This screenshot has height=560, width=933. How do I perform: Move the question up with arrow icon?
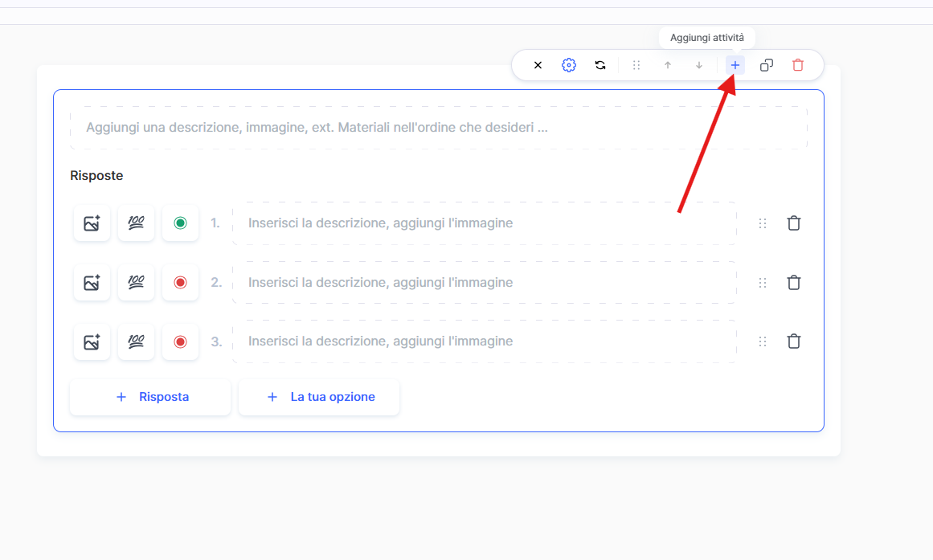[x=667, y=65]
